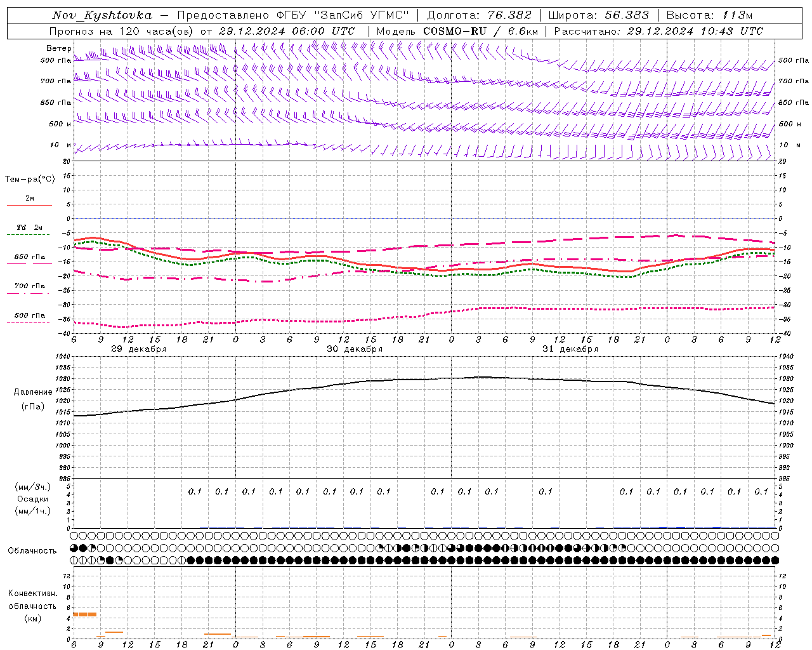Click the Тем-ра(°C) temperature panel label
812x650 pixels.
(x=30, y=180)
